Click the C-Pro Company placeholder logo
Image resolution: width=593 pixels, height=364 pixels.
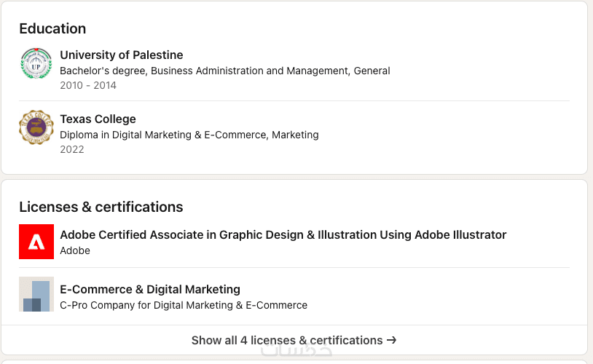point(36,294)
